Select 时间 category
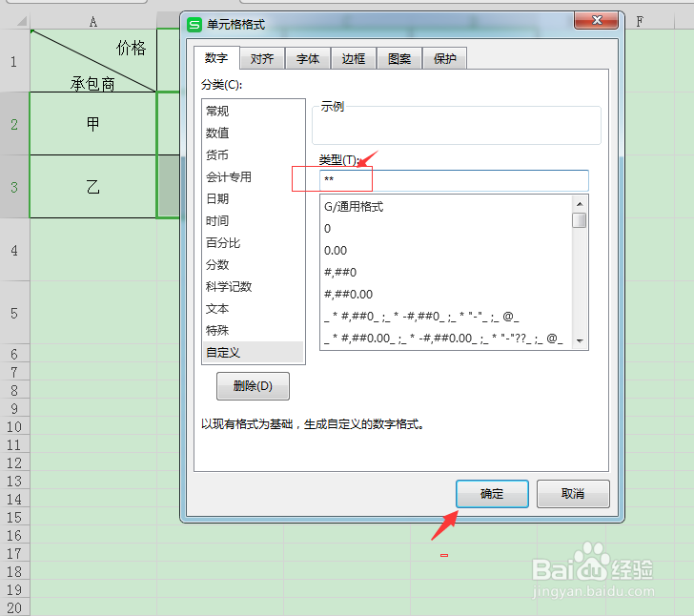Screen dimensions: 694x616 [254, 220]
